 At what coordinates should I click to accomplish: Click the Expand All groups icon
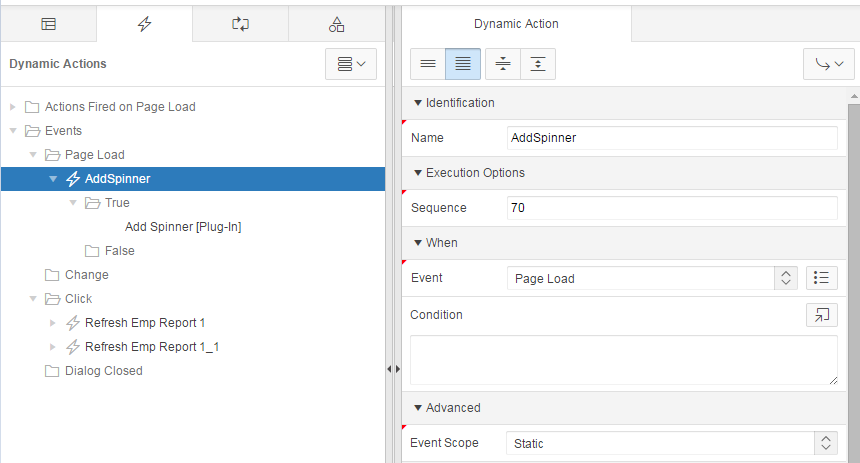pos(538,64)
